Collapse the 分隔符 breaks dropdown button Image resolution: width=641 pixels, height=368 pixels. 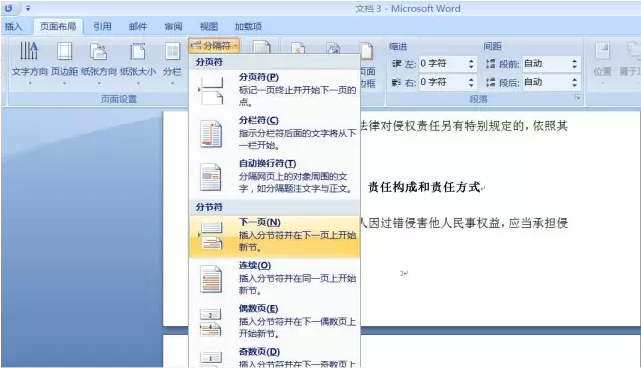(x=214, y=46)
